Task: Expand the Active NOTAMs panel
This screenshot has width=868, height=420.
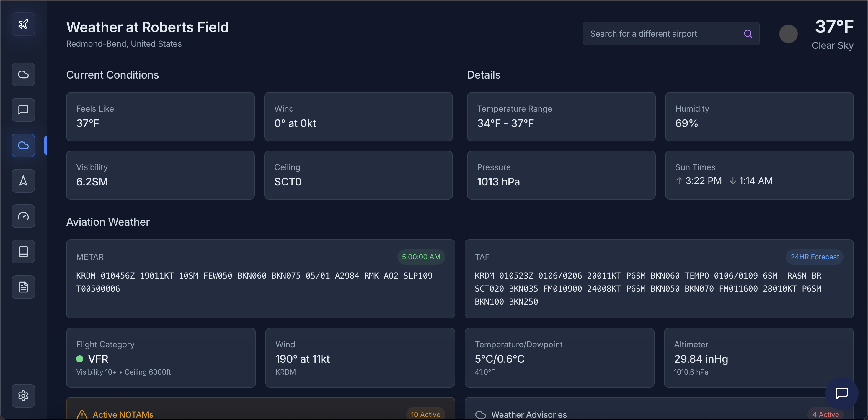Action: click(123, 414)
